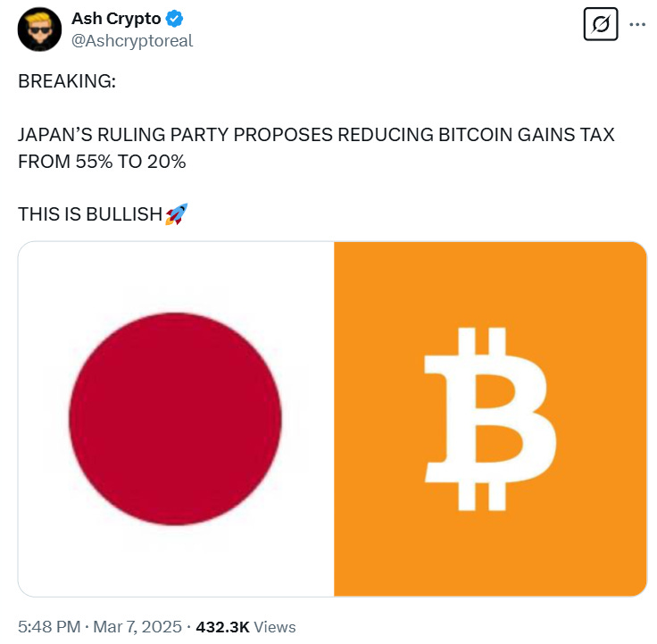Screen dimensions: 657x644
Task: Click the THIS IS BULLISH text
Action: coord(90,214)
